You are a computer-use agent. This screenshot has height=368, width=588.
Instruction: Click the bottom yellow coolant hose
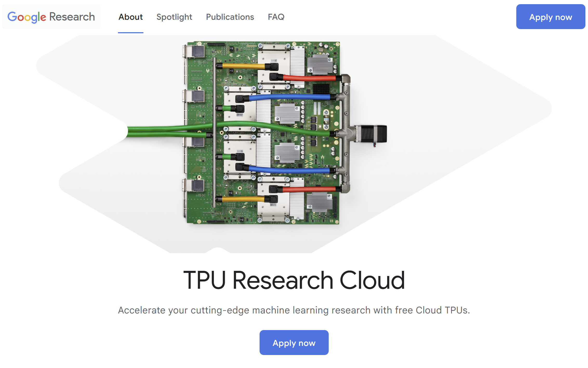click(243, 199)
